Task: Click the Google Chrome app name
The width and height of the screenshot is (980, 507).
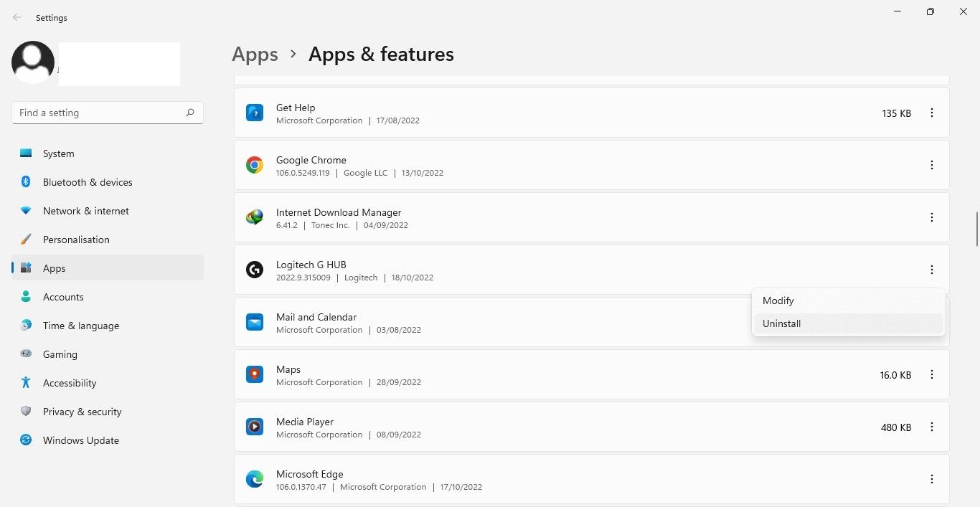Action: click(x=311, y=160)
